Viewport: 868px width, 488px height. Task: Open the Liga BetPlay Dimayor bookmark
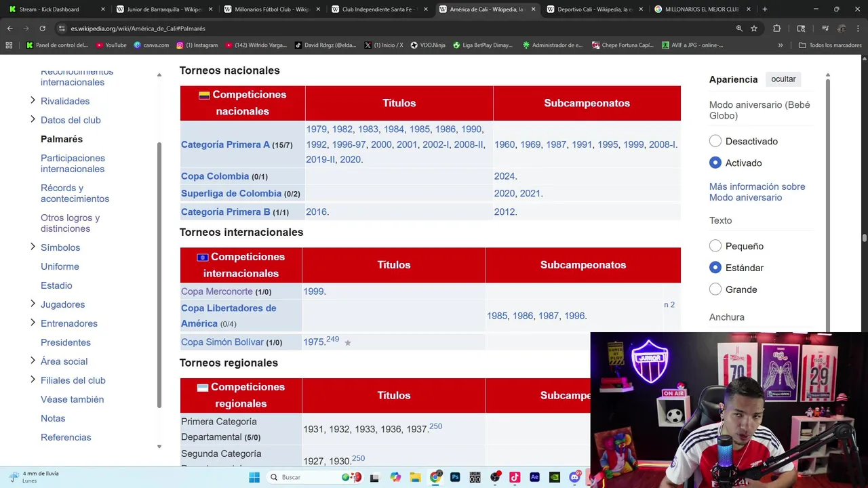coord(483,45)
